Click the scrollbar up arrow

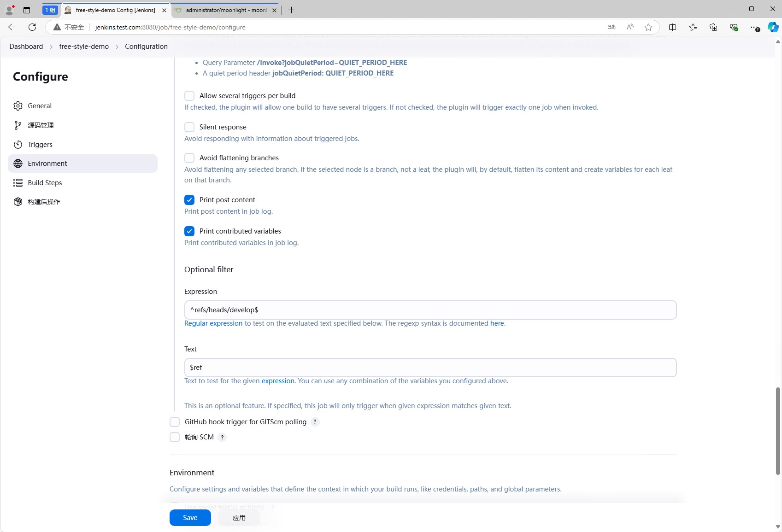[778, 41]
